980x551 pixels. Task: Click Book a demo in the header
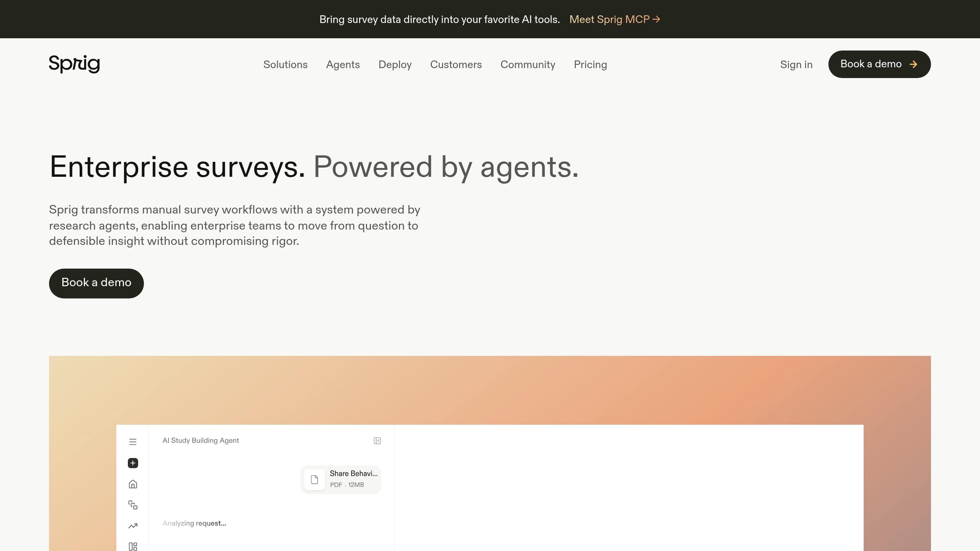879,64
